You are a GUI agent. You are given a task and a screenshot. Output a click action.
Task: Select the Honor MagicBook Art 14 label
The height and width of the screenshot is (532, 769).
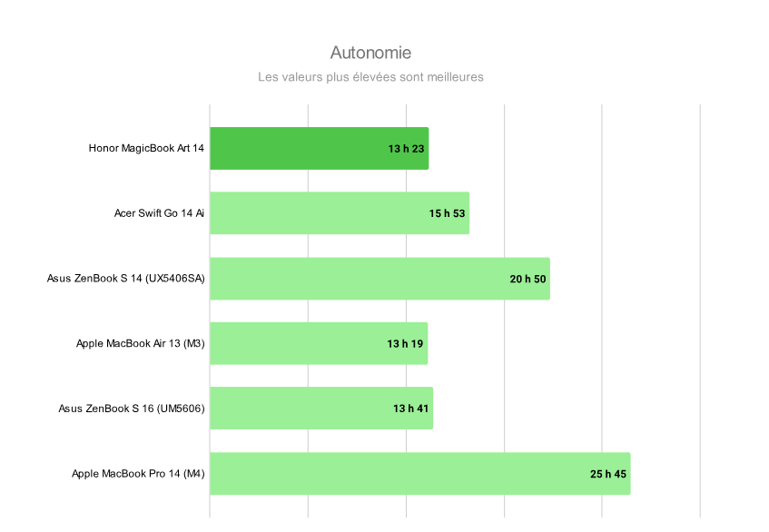click(146, 148)
